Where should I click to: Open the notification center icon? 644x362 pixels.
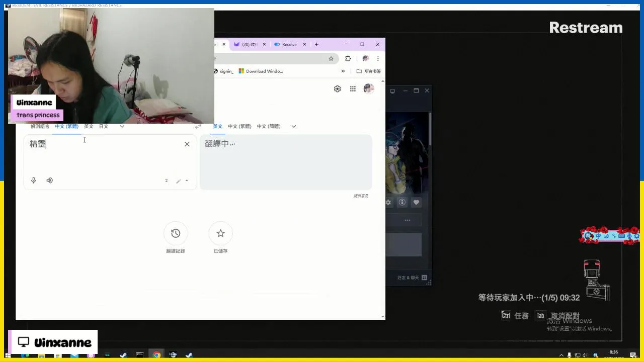click(634, 355)
